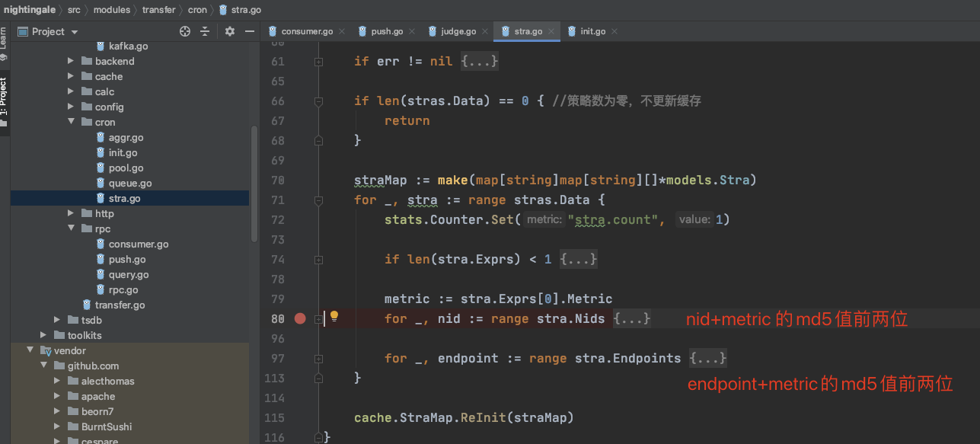Expand the BurntSushi folder

click(x=57, y=426)
